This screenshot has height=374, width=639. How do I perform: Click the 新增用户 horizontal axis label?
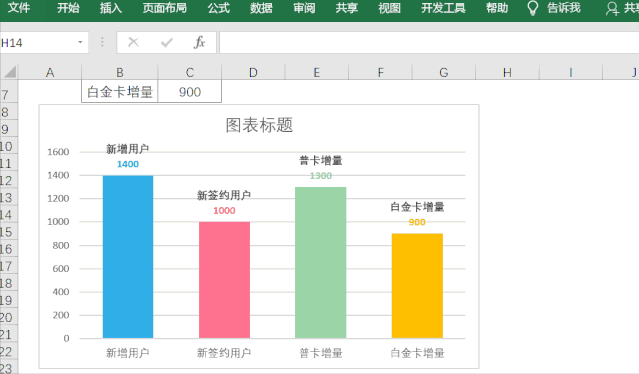point(128,353)
